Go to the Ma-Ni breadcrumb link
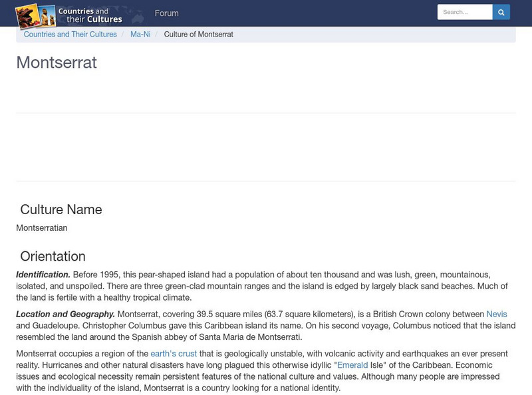The height and width of the screenshot is (395, 532). tap(140, 35)
